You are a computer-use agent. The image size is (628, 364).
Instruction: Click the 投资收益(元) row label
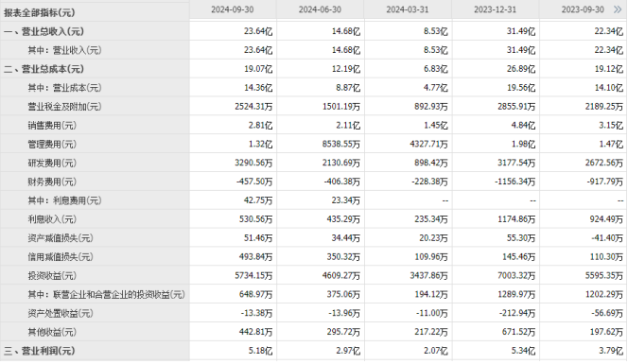[52, 276]
